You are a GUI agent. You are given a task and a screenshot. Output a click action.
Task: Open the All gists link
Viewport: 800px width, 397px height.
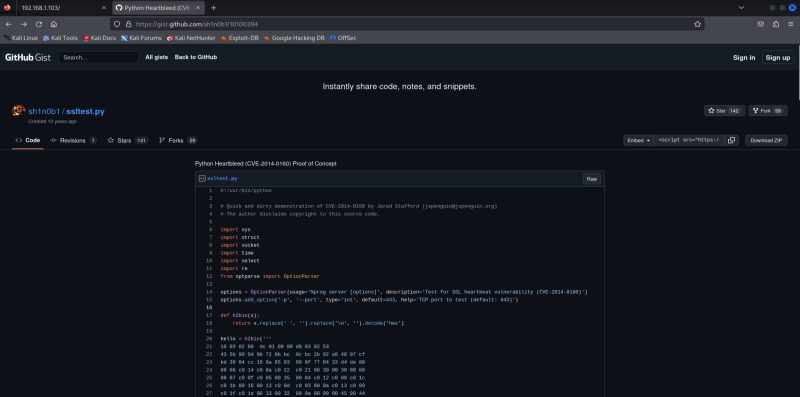tap(157, 57)
